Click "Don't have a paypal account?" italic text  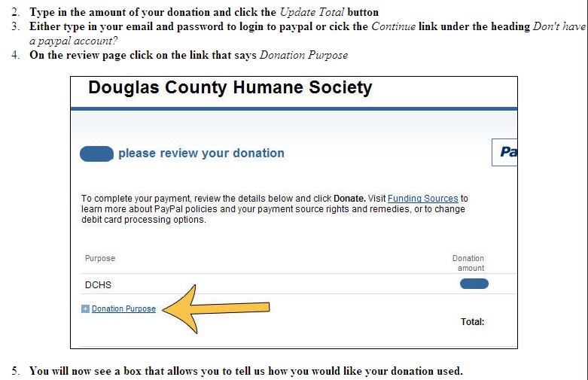301,34
